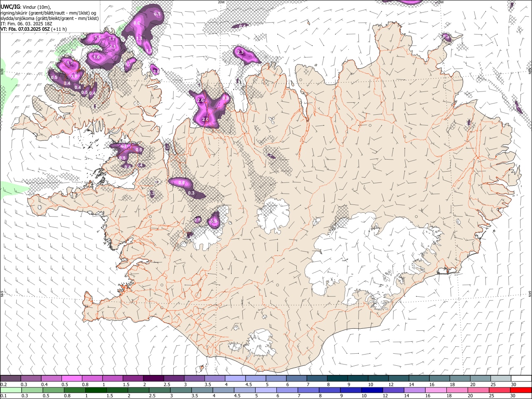Screen dimensions: 532x399
Task: Click the UWC/IG map title text
Action: [10, 7]
